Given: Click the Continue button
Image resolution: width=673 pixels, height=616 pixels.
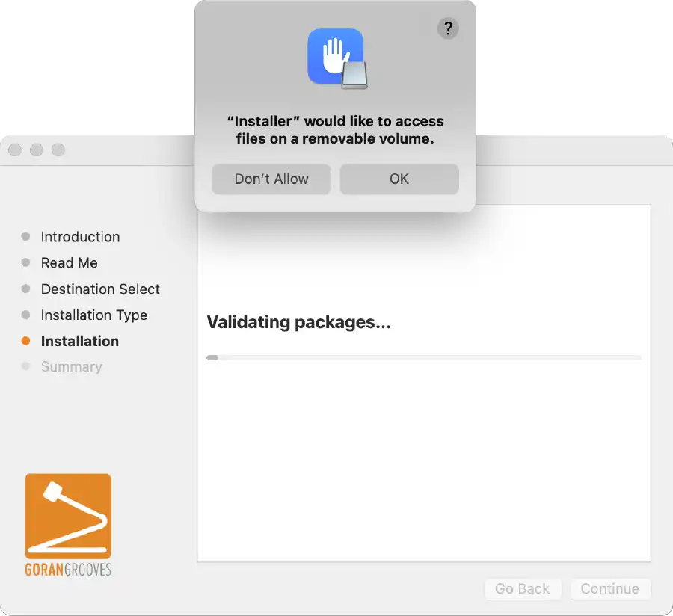Looking at the screenshot, I should pos(610,588).
